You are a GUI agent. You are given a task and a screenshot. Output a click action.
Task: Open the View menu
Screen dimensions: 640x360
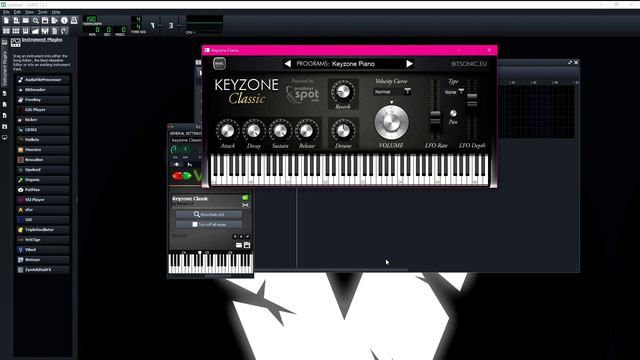(x=29, y=12)
